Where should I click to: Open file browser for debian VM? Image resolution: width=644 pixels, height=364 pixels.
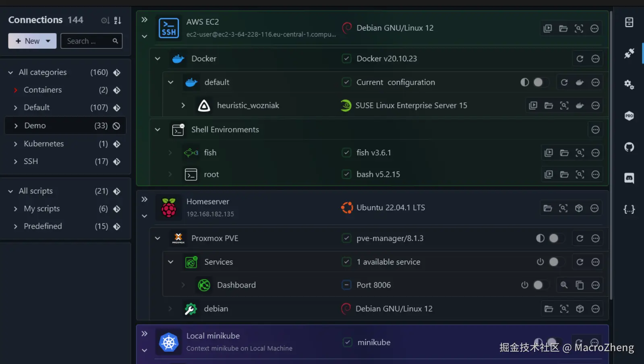[549, 309]
